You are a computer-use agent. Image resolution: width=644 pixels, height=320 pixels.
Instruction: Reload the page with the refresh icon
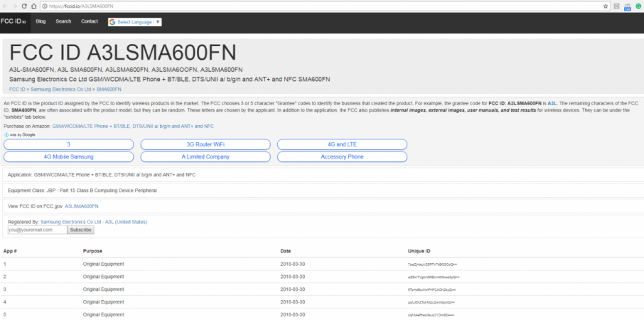24,6
